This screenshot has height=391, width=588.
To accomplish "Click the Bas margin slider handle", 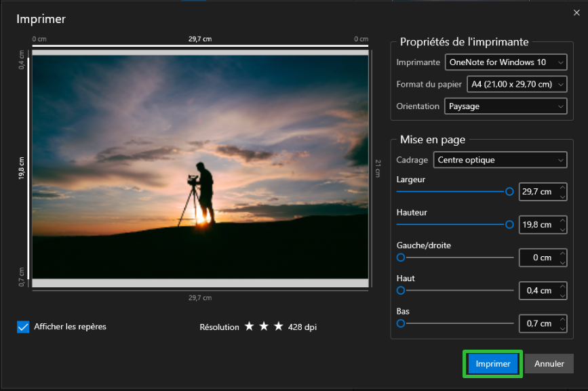I will 401,324.
